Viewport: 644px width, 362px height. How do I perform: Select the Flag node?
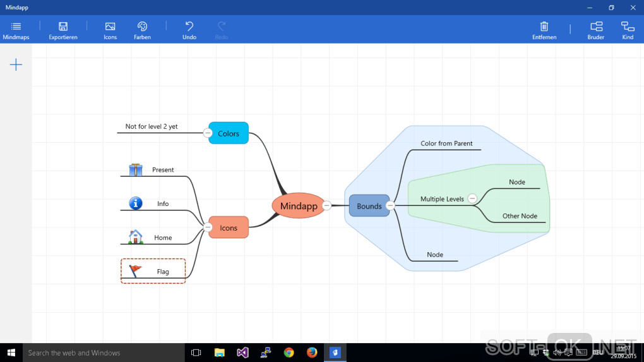[153, 271]
